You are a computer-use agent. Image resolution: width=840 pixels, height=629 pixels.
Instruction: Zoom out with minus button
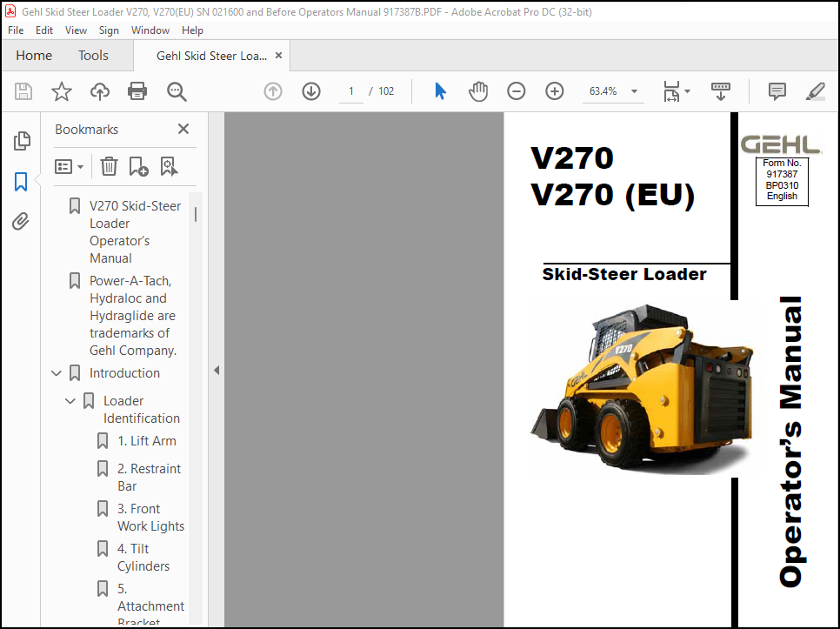516,91
